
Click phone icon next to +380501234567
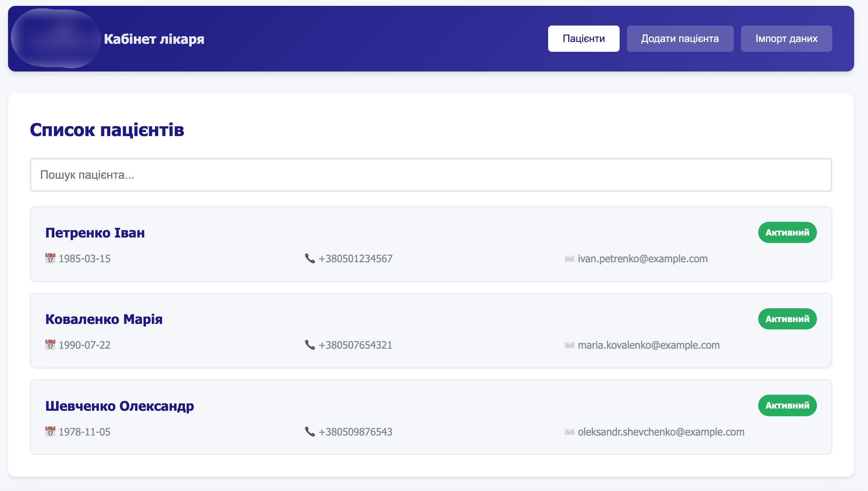[x=310, y=258]
